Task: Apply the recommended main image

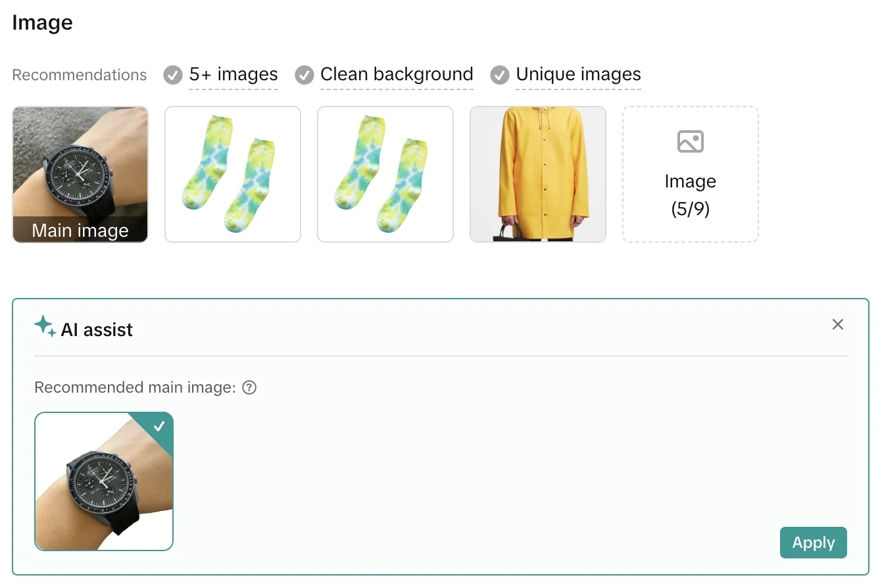Action: (x=813, y=543)
